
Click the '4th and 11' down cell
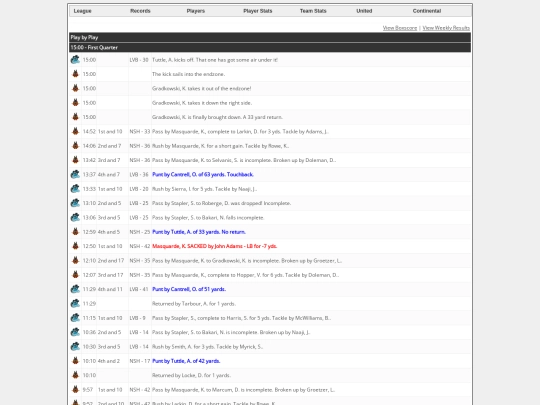coord(110,289)
